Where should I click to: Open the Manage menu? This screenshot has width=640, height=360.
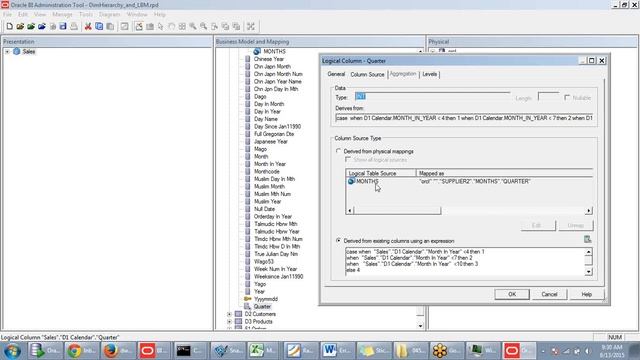(x=62, y=14)
